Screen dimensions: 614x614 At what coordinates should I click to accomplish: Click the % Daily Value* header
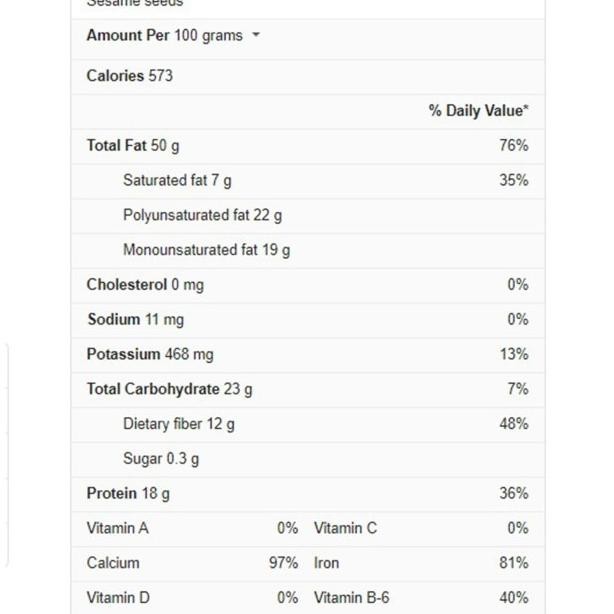tap(479, 110)
